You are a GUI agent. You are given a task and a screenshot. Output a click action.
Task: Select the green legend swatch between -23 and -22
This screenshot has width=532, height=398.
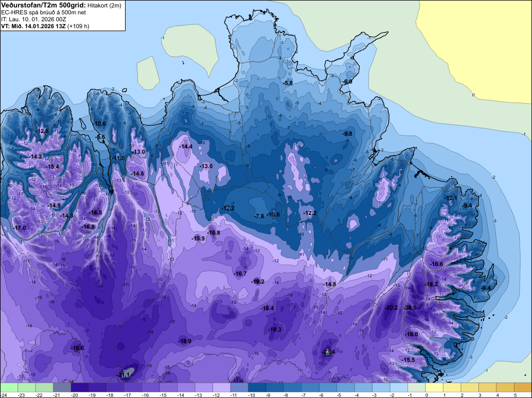point(27,387)
